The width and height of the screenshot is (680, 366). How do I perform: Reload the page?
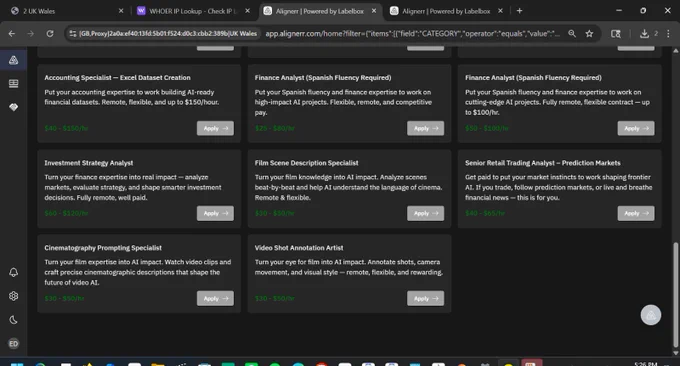click(x=50, y=33)
